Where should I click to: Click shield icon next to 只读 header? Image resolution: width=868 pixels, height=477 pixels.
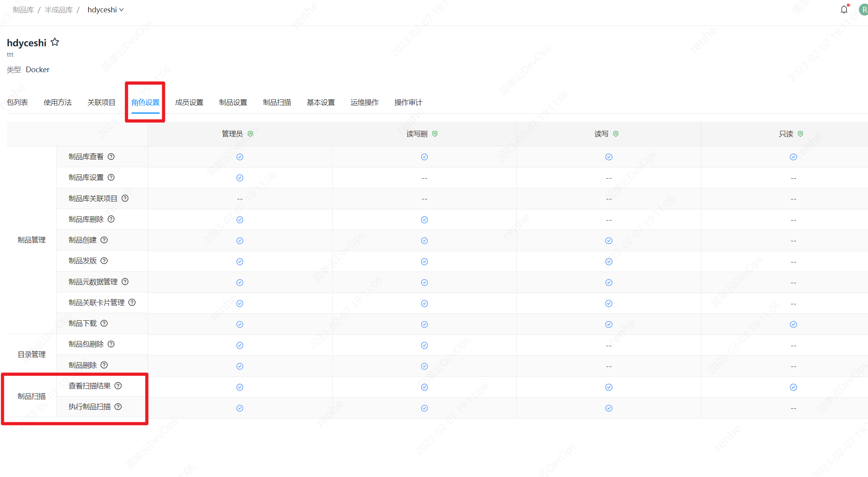(x=800, y=134)
